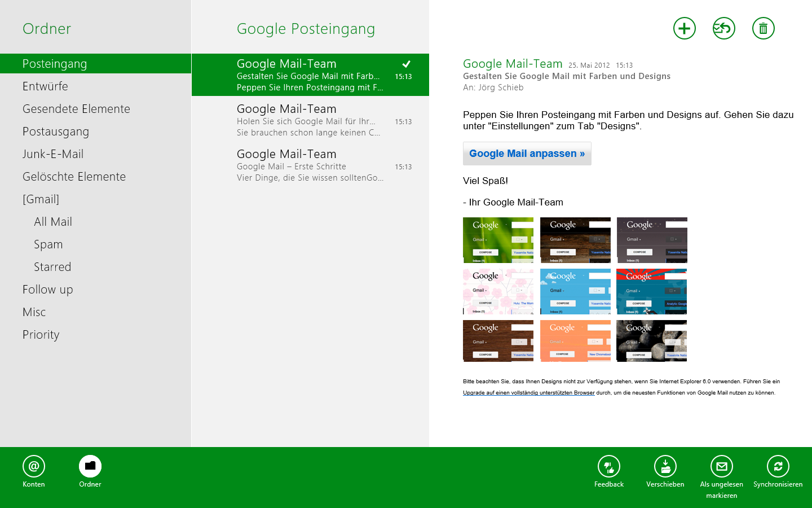Viewport: 812px width, 508px height.
Task: Delete the email with the trash icon
Action: click(x=763, y=28)
